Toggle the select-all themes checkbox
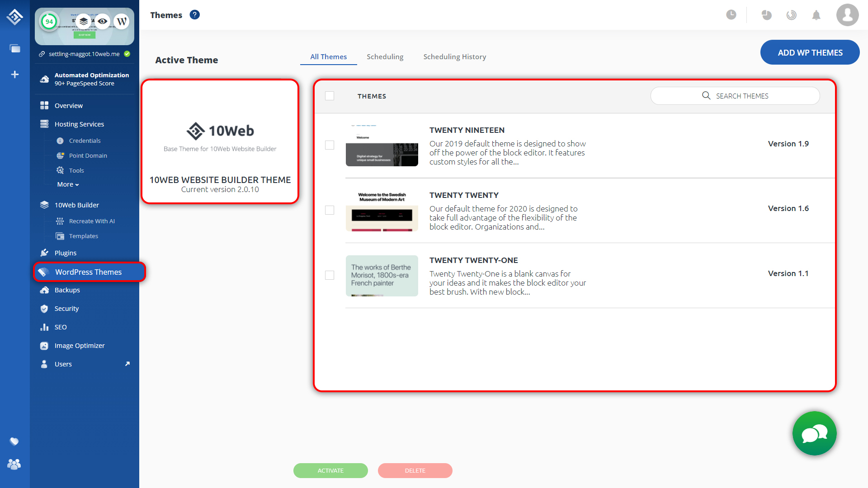 pyautogui.click(x=330, y=96)
